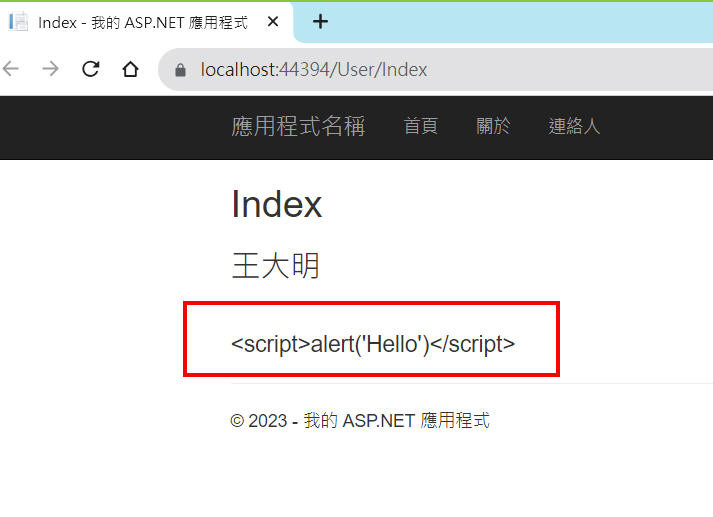Go to the browser home page icon

(131, 69)
